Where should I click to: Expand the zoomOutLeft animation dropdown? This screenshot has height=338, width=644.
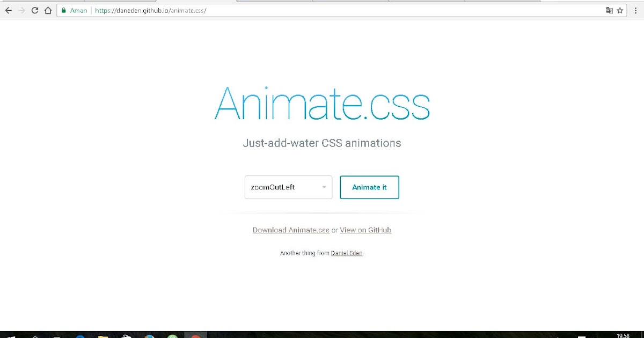(x=288, y=187)
